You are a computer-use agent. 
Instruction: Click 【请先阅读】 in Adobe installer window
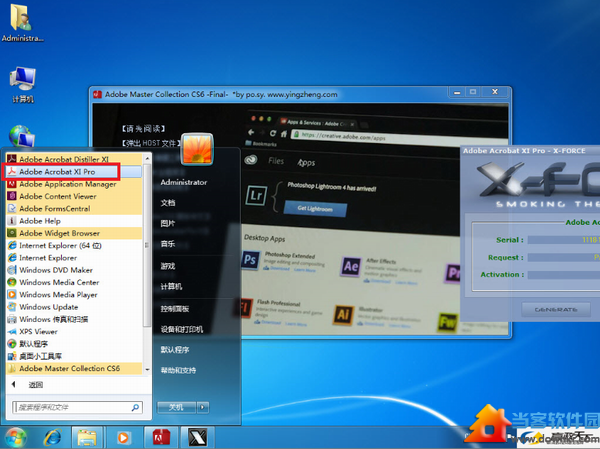(x=143, y=129)
